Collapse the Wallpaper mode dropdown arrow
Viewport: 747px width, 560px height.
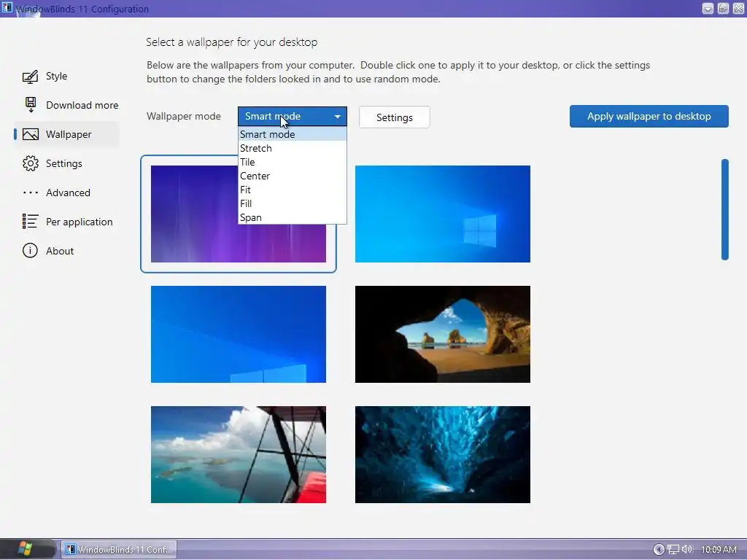click(x=337, y=117)
